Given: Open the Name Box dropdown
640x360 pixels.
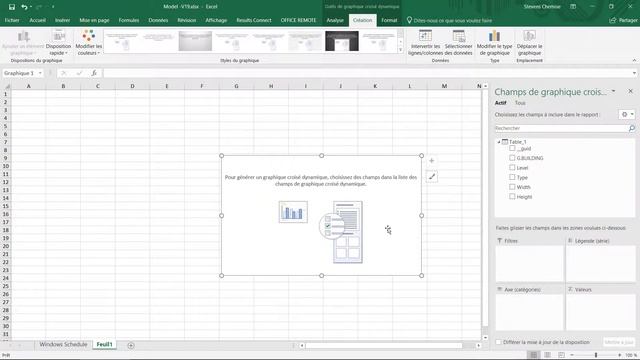Looking at the screenshot, I should coord(40,73).
